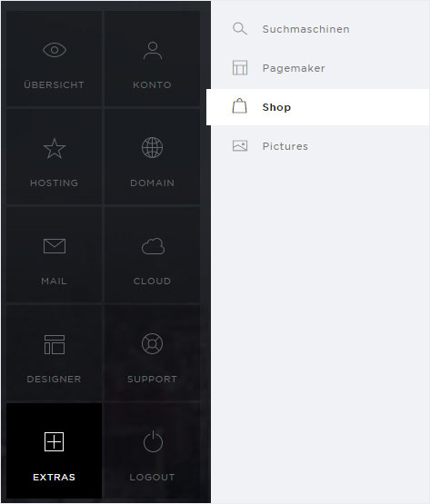Select the Hosting star icon

click(x=55, y=149)
